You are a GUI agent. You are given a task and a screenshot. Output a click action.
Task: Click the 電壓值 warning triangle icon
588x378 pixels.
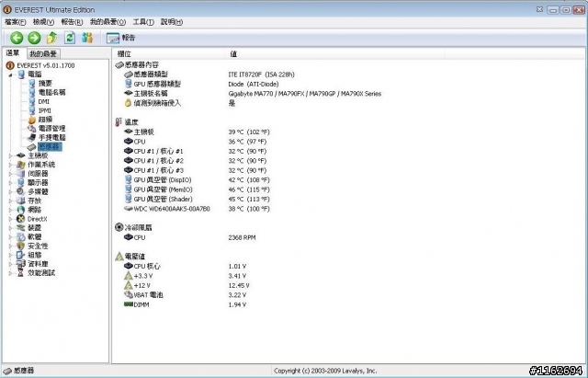coord(119,257)
